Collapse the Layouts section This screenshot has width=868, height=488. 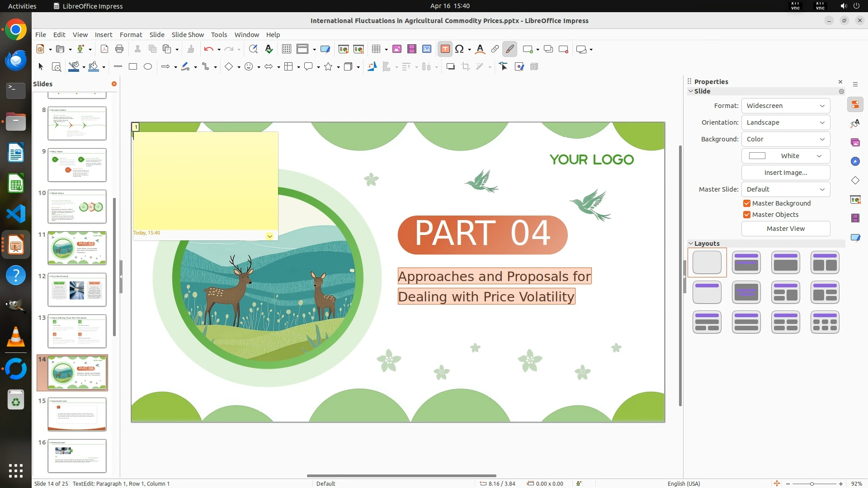pyautogui.click(x=691, y=244)
